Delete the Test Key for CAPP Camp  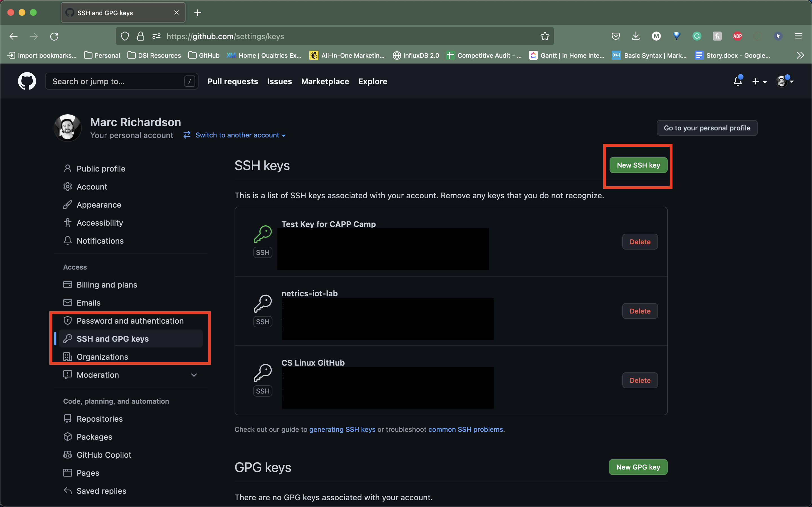[639, 241]
